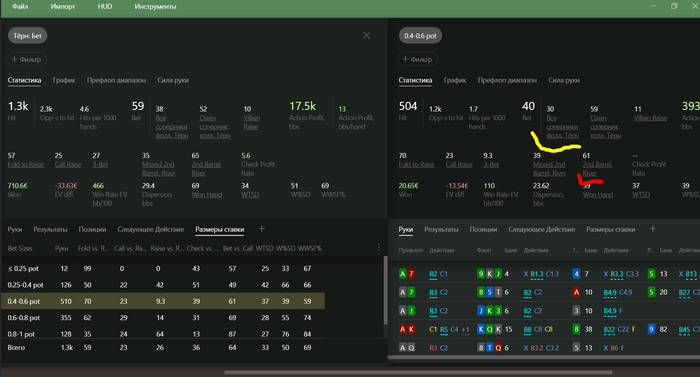
Task: Select the 0.8-1 pot row
Action: point(163,334)
